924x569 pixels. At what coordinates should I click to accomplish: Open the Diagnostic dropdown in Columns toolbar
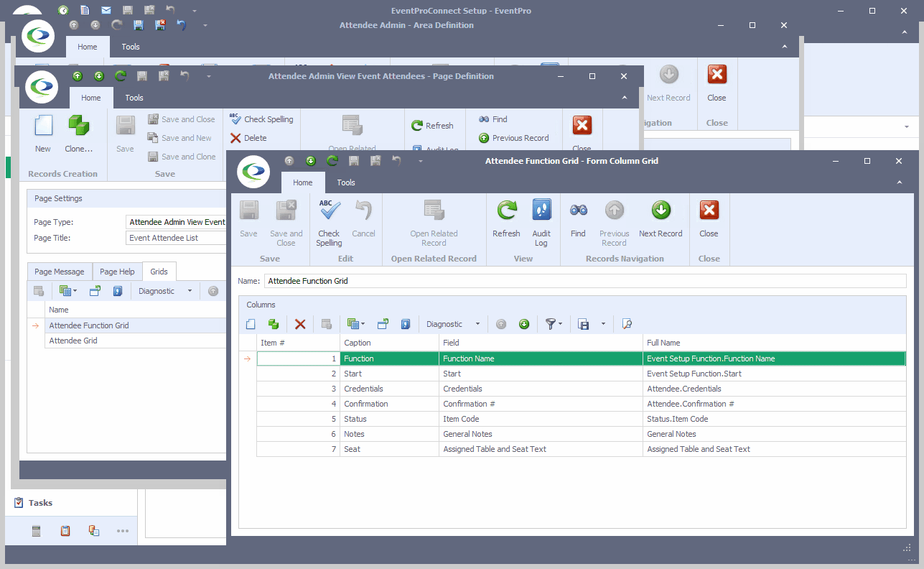coord(478,324)
